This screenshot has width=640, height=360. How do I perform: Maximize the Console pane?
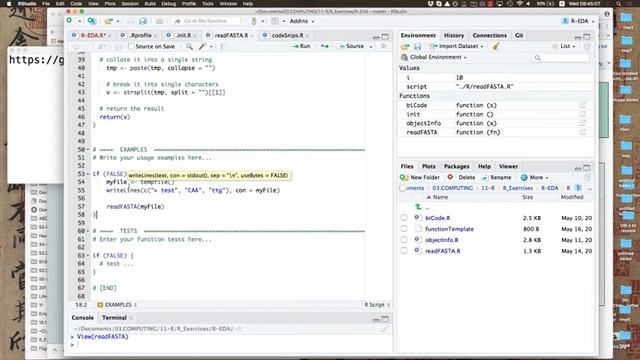point(385,319)
